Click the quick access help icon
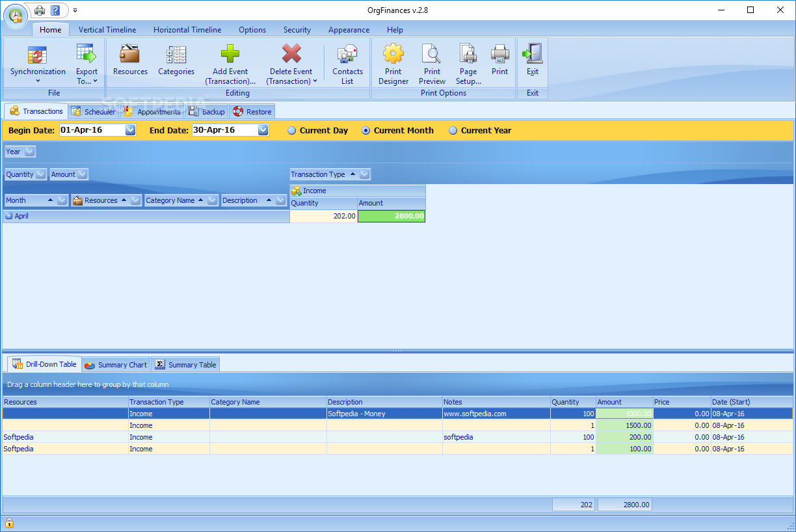 pyautogui.click(x=55, y=10)
